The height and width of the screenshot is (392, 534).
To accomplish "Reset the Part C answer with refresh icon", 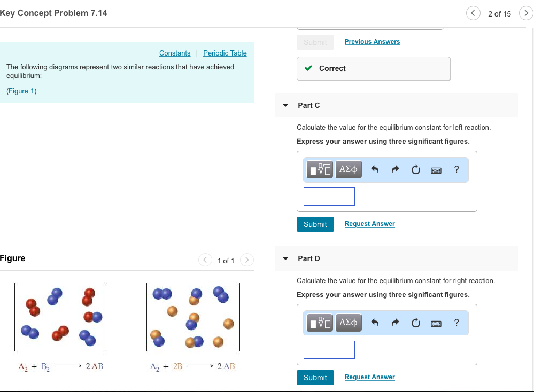I will click(x=415, y=170).
